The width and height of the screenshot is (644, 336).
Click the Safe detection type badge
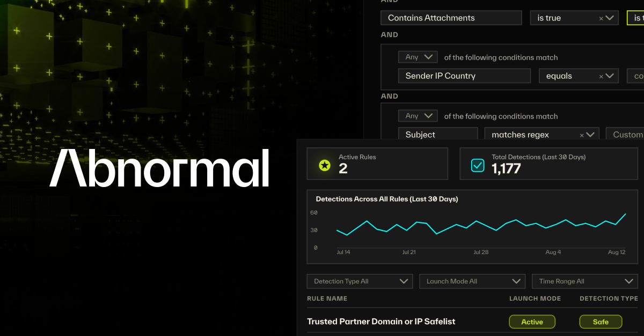[601, 322]
